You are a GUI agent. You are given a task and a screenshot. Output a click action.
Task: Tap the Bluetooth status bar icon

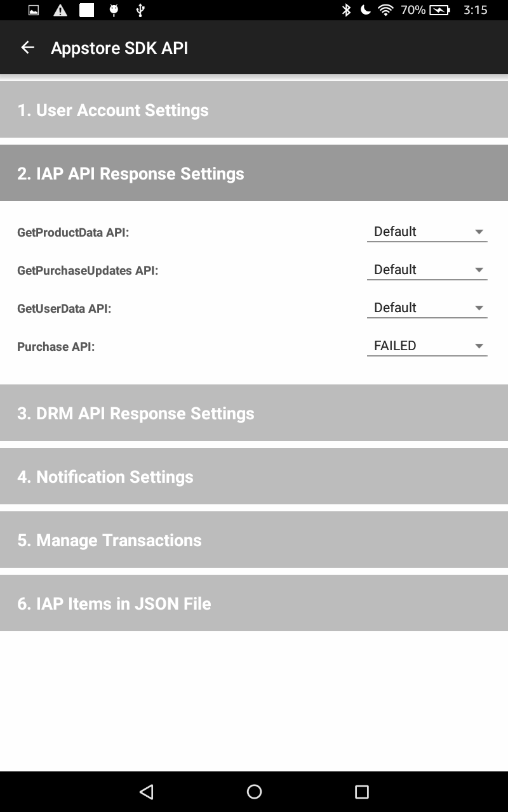click(x=346, y=10)
